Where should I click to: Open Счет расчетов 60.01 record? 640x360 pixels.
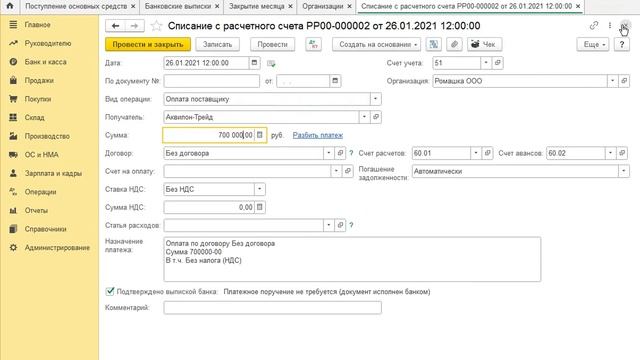(x=487, y=153)
